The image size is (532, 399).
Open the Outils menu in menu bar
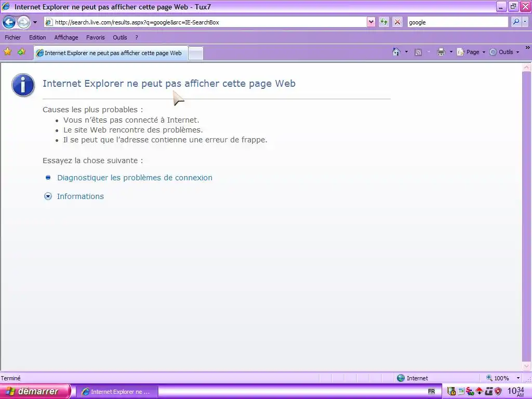coord(120,37)
